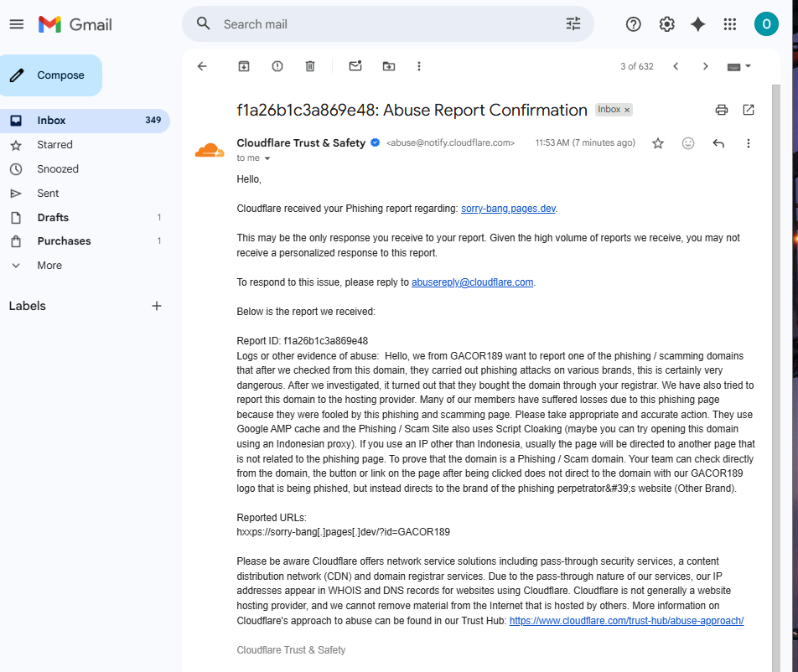Report this email as spam
This screenshot has width=798, height=672.
tap(277, 66)
